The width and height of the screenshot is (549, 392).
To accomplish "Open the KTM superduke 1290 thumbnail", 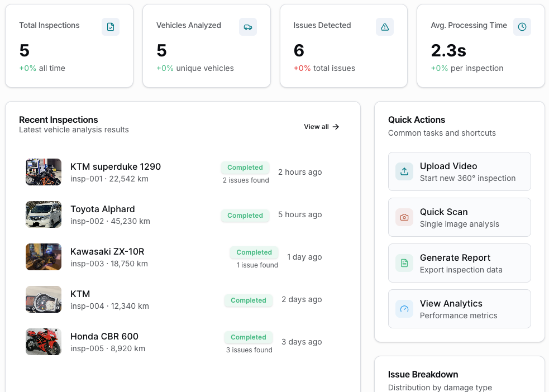I will click(x=44, y=172).
